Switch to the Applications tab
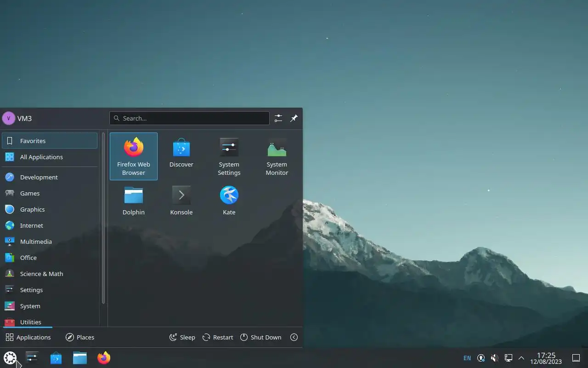This screenshot has width=588, height=368. coord(28,337)
